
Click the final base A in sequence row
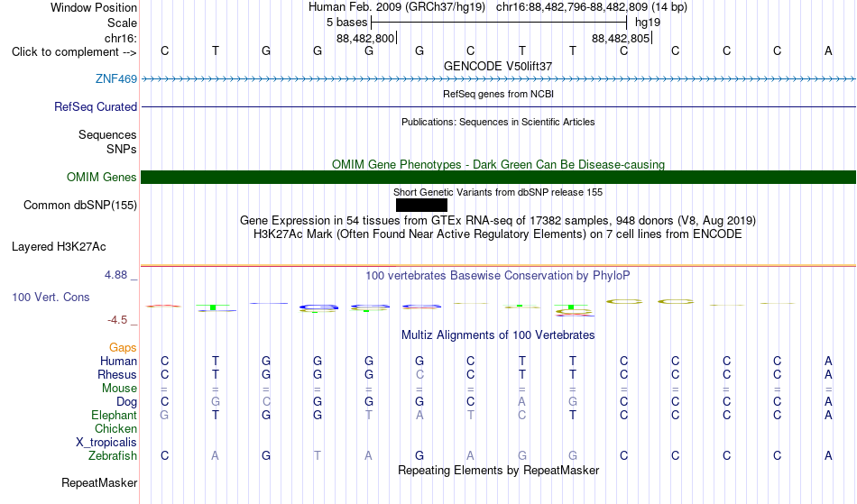point(828,50)
